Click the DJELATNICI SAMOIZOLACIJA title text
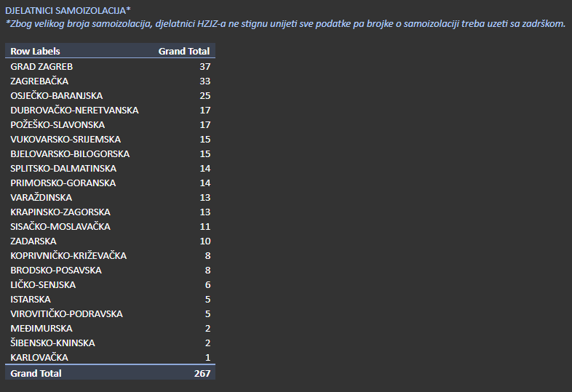This screenshot has width=572, height=392. click(68, 10)
